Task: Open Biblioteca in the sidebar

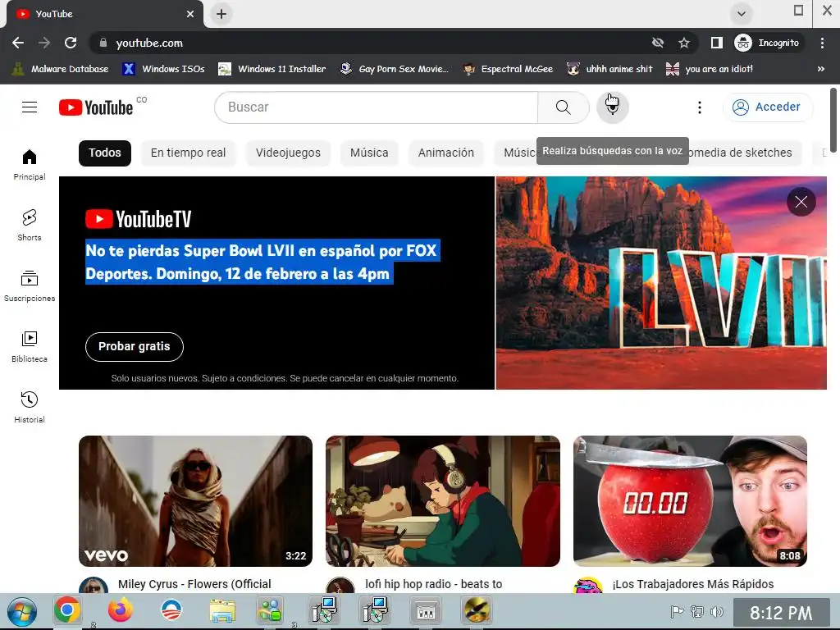Action: pyautogui.click(x=30, y=347)
